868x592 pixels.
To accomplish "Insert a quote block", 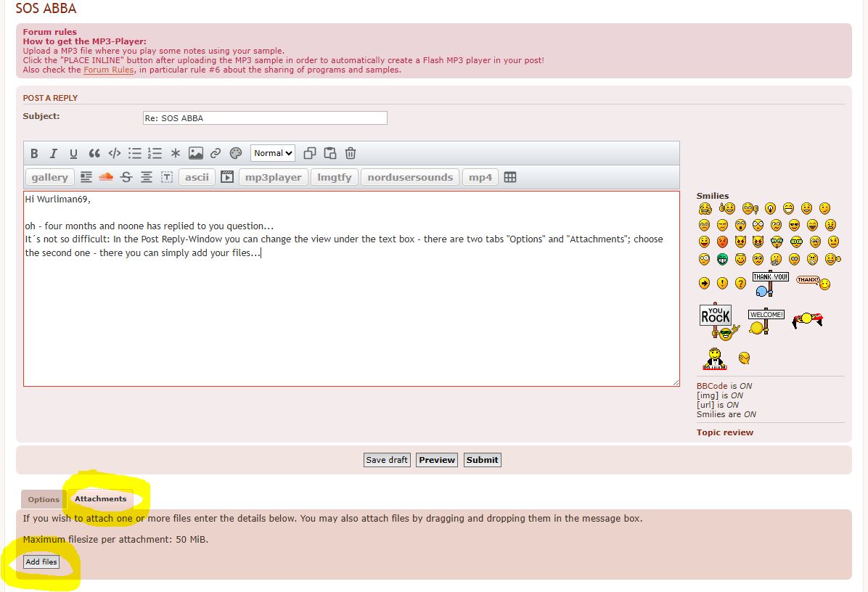I will pos(93,153).
